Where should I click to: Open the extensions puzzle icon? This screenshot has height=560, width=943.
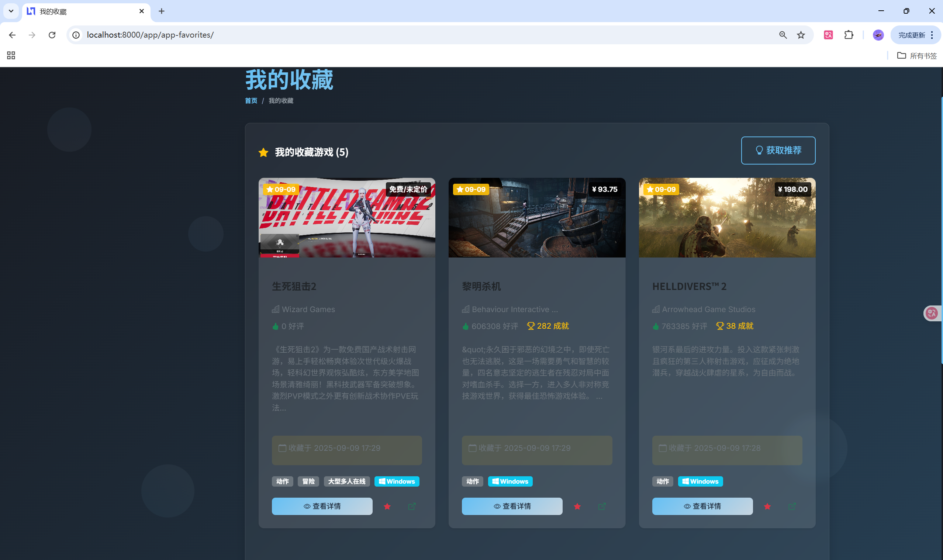point(849,35)
